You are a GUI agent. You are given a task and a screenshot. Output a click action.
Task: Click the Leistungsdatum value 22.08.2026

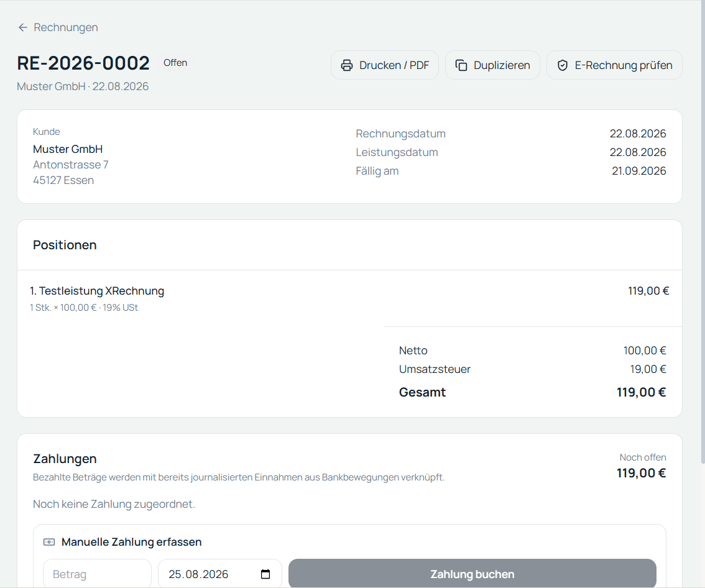tap(638, 152)
